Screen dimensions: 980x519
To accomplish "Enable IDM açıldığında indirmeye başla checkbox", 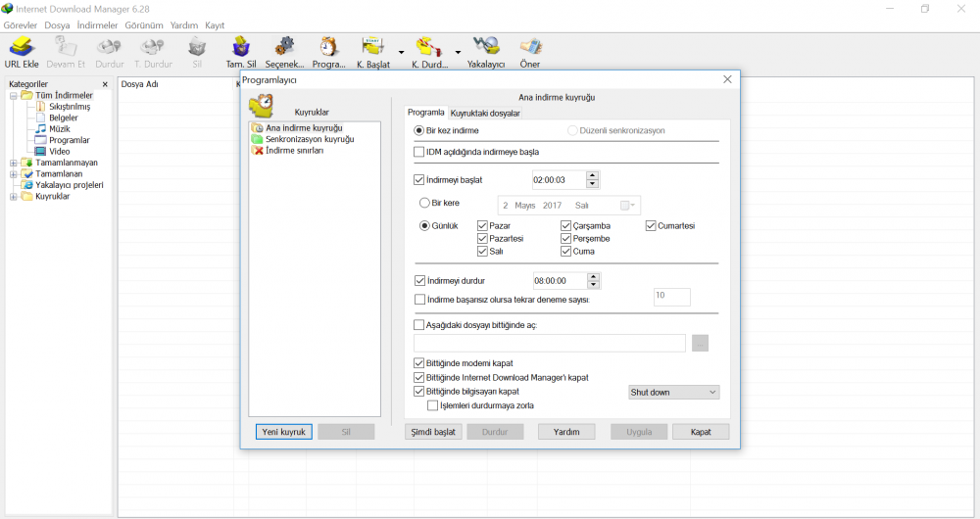I will pos(418,152).
